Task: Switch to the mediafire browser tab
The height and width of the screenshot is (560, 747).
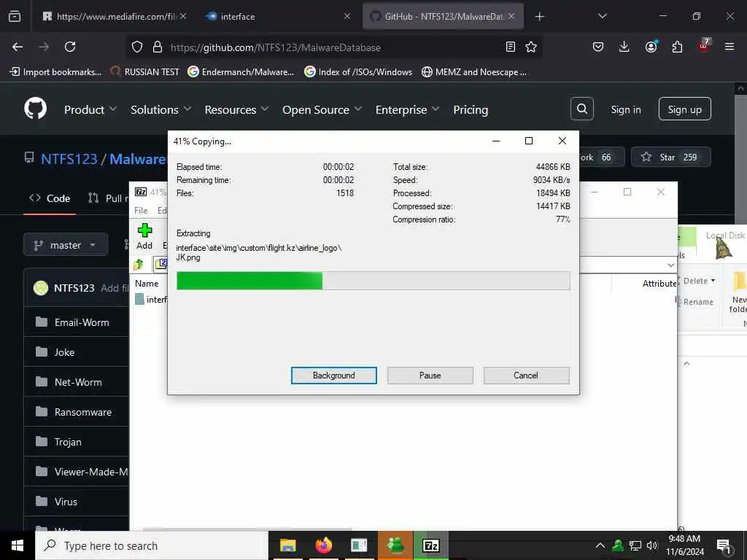Action: (x=115, y=17)
